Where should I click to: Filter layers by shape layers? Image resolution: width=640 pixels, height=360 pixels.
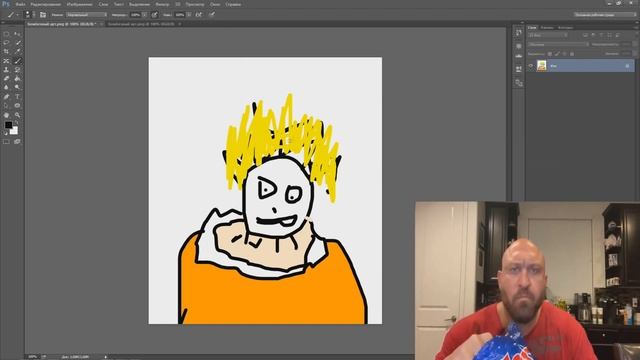point(609,36)
